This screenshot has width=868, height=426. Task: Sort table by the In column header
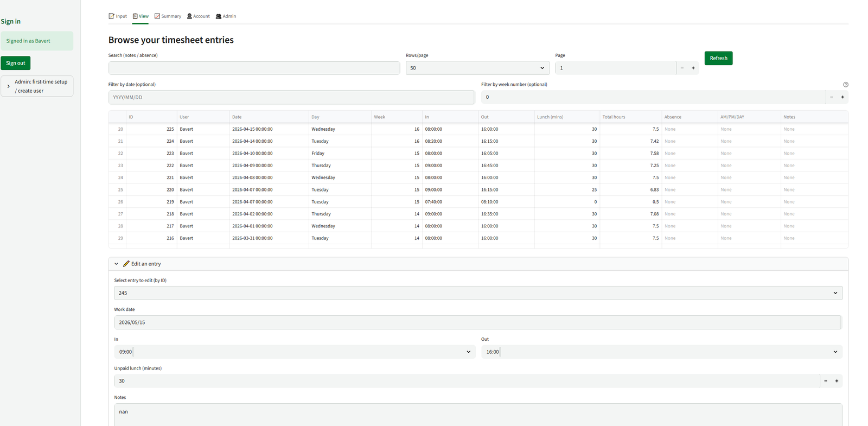[x=450, y=117]
